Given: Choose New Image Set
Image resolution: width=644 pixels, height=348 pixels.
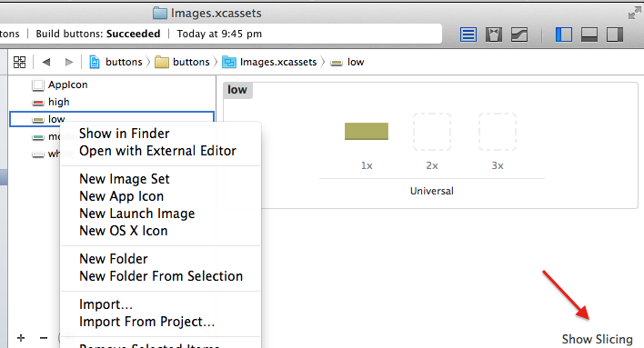Looking at the screenshot, I should tap(124, 179).
